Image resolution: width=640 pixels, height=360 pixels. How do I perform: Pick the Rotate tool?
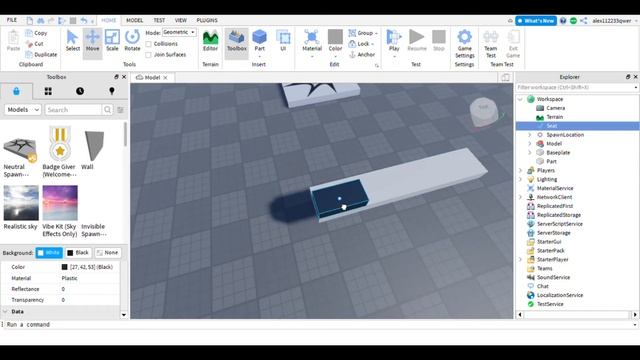tap(132, 40)
